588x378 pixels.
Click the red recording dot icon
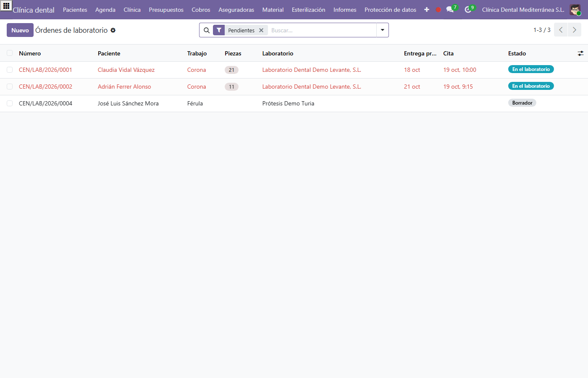438,10
